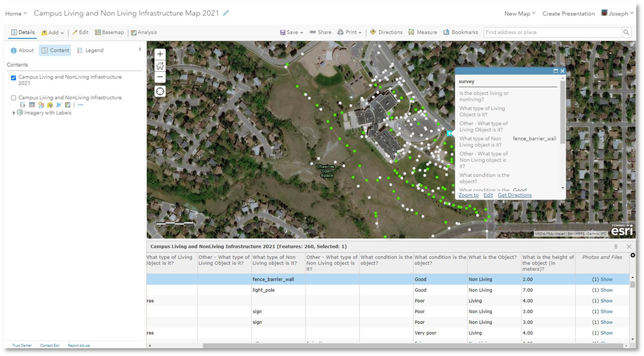Viewport: 644px width, 356px height.
Task: Click table vertical scrollbar
Action: 632,284
